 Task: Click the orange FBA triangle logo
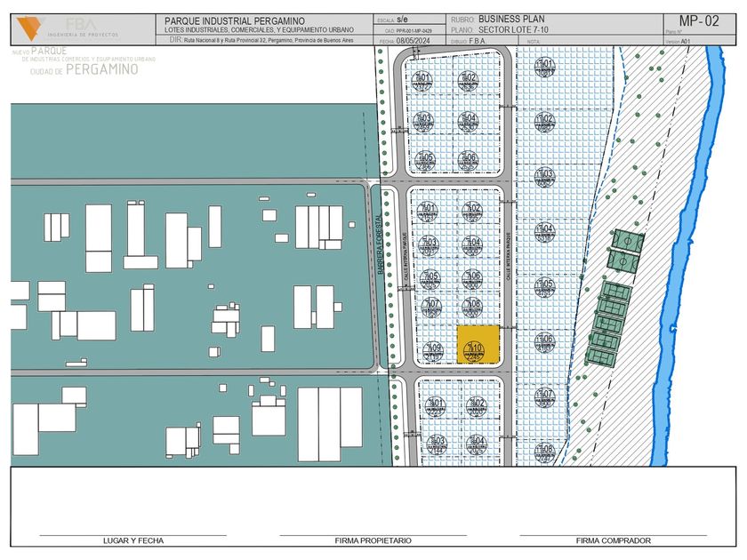click(x=28, y=28)
